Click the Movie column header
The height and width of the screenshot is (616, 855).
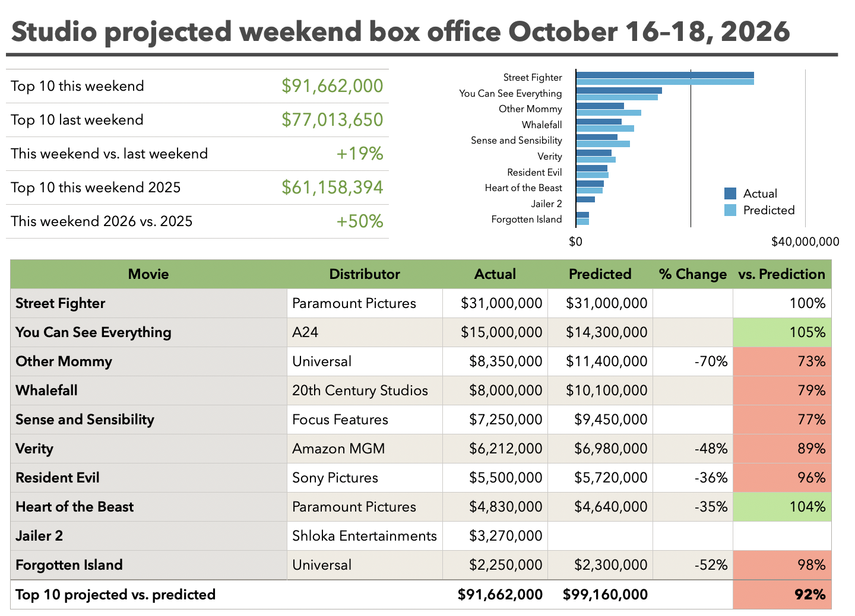click(x=148, y=274)
